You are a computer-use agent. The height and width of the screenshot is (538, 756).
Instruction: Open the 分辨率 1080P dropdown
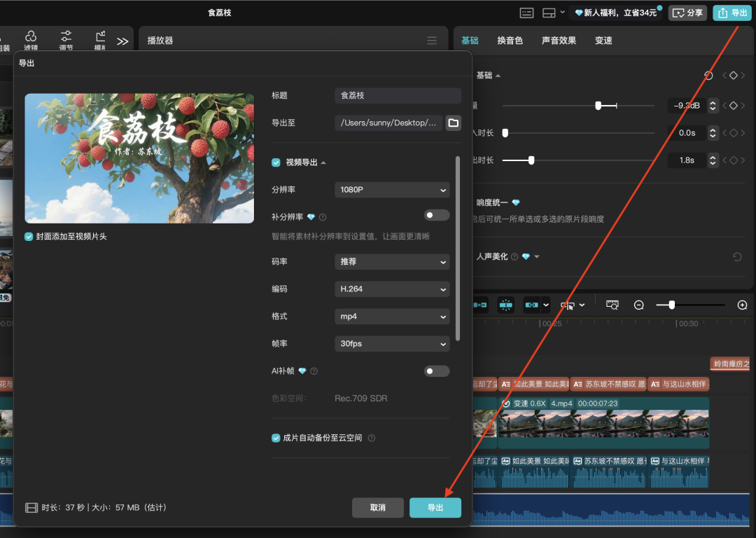point(392,190)
